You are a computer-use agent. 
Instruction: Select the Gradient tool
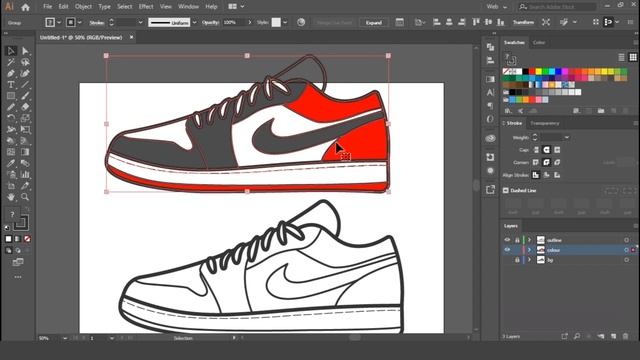pyautogui.click(x=25, y=152)
